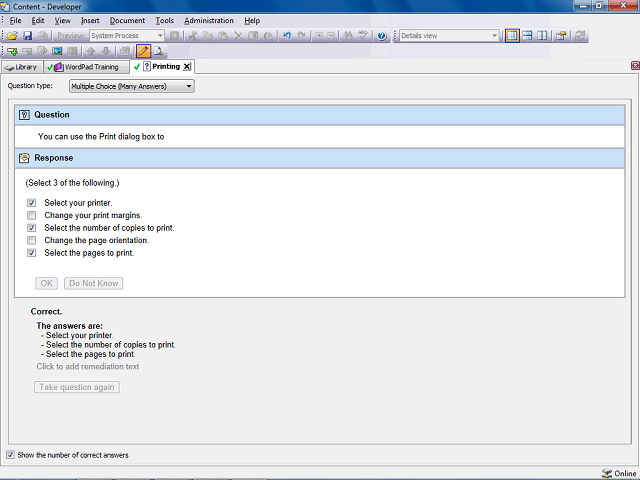The height and width of the screenshot is (480, 640).
Task: Open the Administration menu
Action: 209,20
